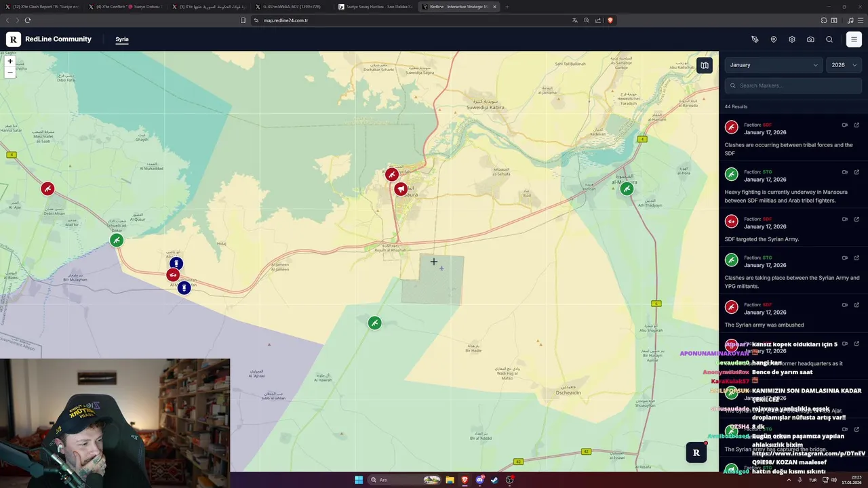The width and height of the screenshot is (868, 488).
Task: Open File Explorer from taskbar
Action: tap(450, 480)
